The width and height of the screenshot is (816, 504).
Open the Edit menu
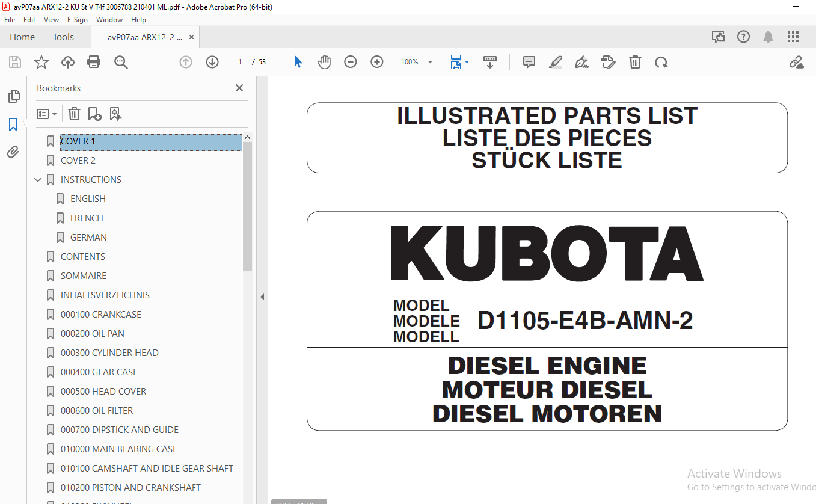pyautogui.click(x=29, y=20)
